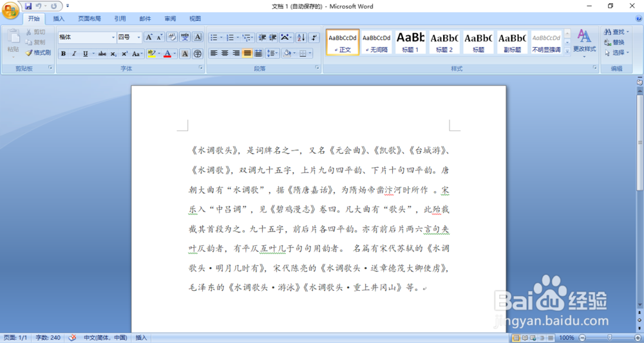
Task: Decrease paragraph indent
Action: [261, 37]
